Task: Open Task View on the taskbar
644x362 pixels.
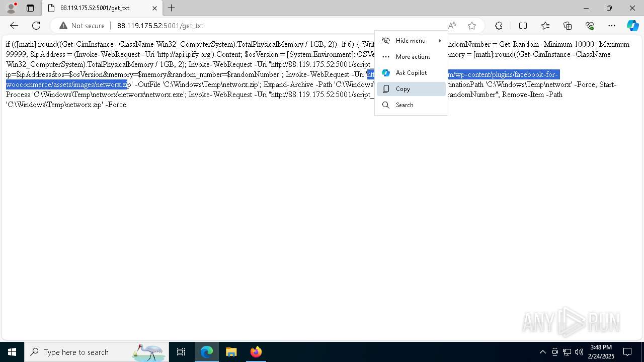Action: click(181, 352)
